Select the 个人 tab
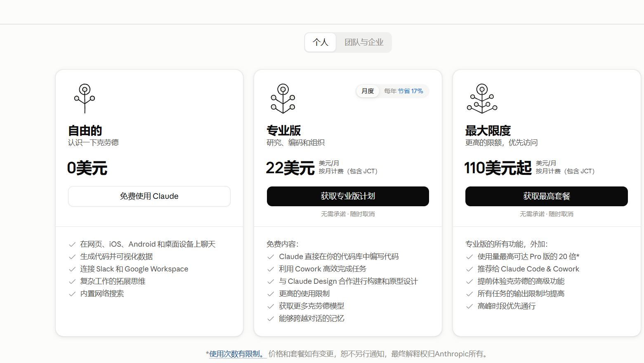644x363 pixels. [x=321, y=42]
